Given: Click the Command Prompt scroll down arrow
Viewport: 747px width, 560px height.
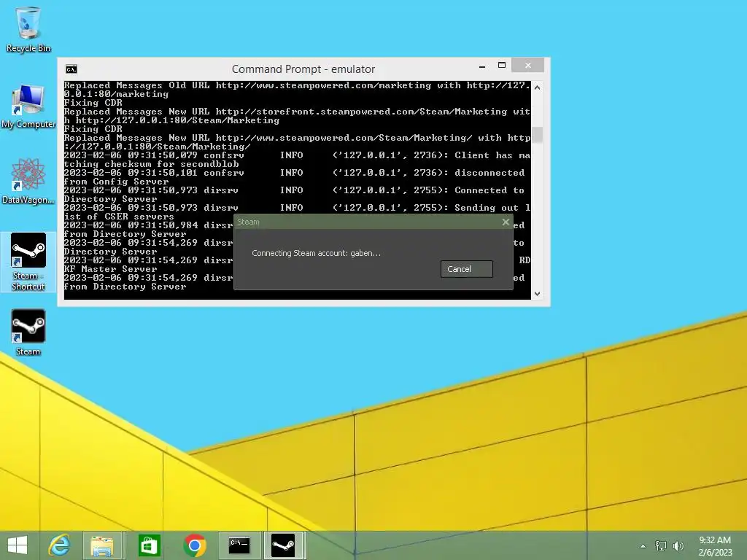Looking at the screenshot, I should click(x=538, y=294).
